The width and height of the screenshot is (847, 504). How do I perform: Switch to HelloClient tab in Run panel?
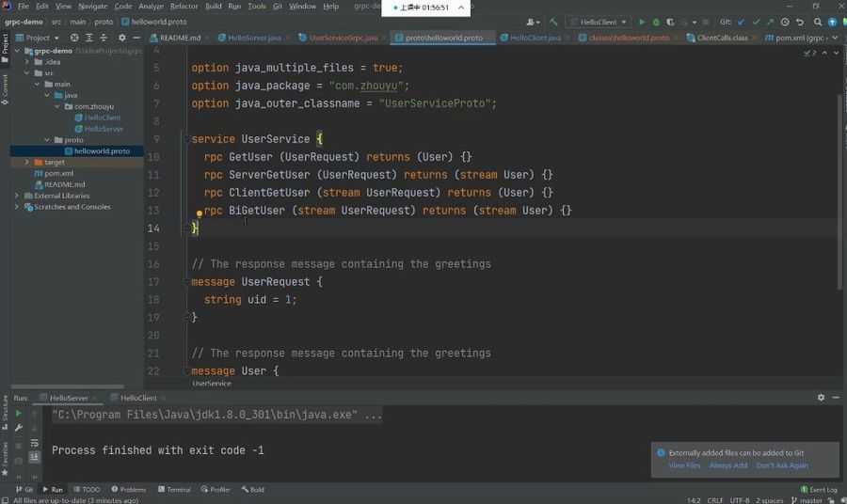tap(138, 398)
